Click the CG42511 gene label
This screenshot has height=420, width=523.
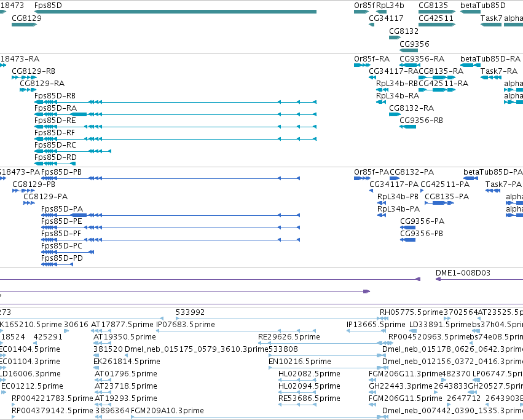436,18
